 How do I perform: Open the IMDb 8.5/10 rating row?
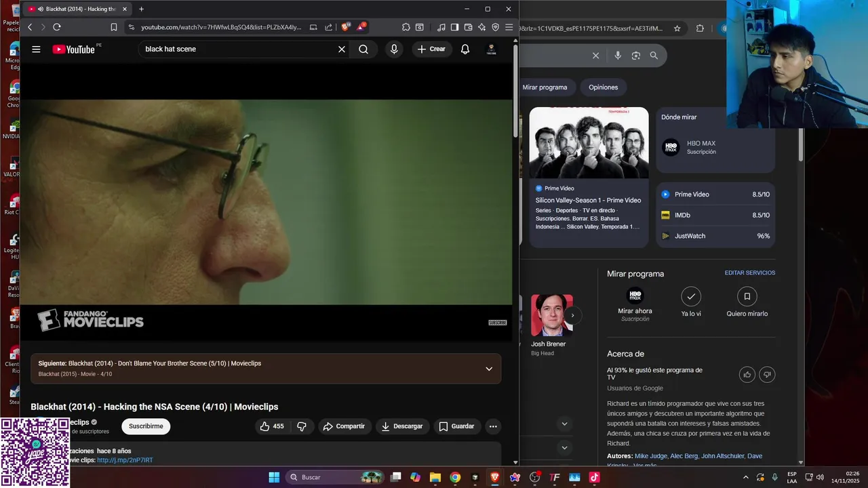tap(715, 215)
